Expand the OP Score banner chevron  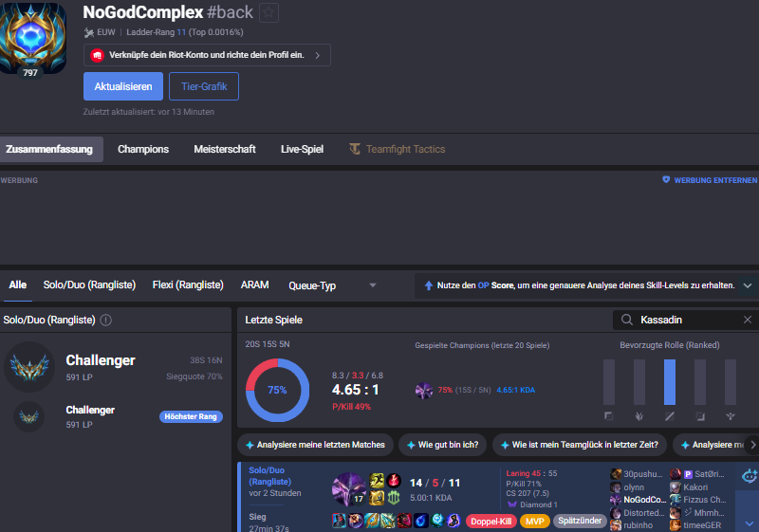tap(748, 285)
